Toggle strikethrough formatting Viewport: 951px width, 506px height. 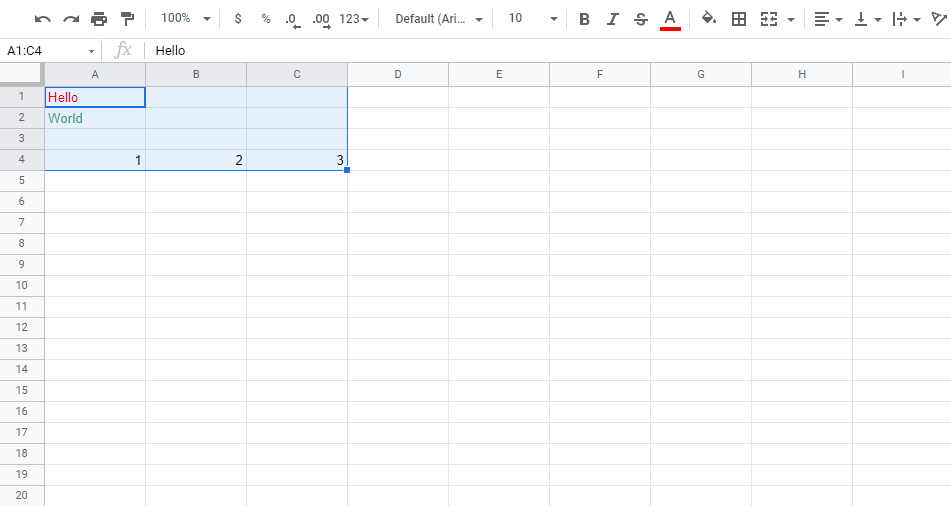pos(641,19)
